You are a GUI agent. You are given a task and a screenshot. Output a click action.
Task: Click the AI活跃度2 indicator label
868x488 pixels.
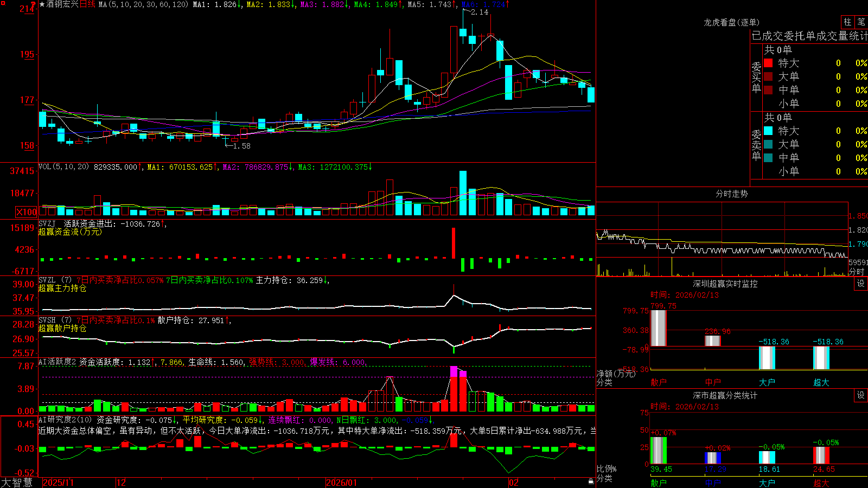[58, 362]
